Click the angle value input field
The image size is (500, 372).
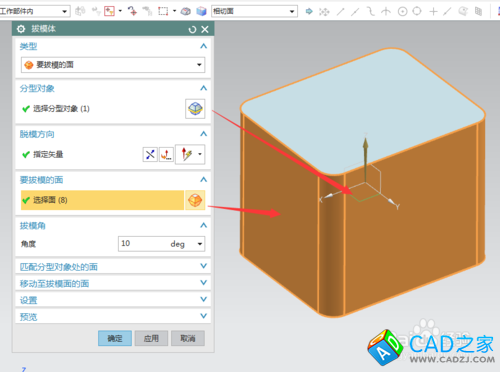[x=157, y=244]
